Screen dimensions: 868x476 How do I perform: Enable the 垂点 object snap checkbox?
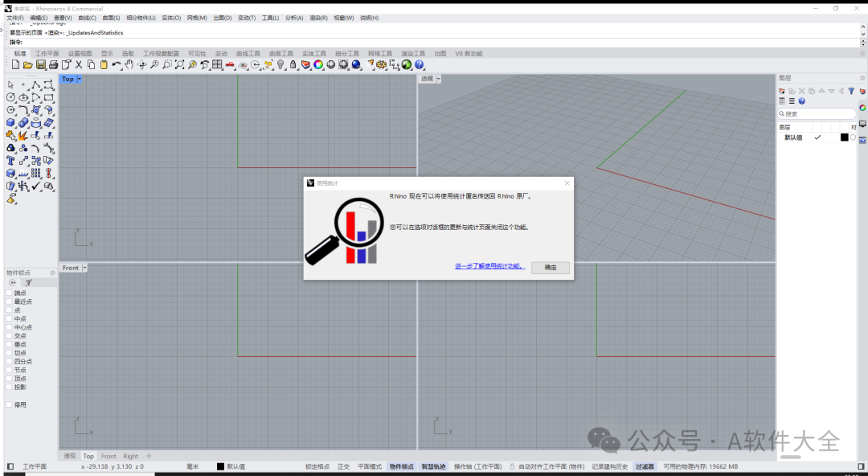pyautogui.click(x=9, y=344)
